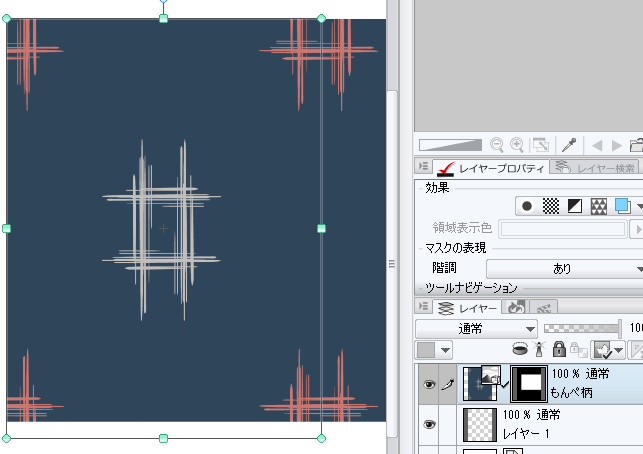Viewport: 643px width, 454px height.
Task: Click the 領域表示色 arrow button
Action: point(637,229)
